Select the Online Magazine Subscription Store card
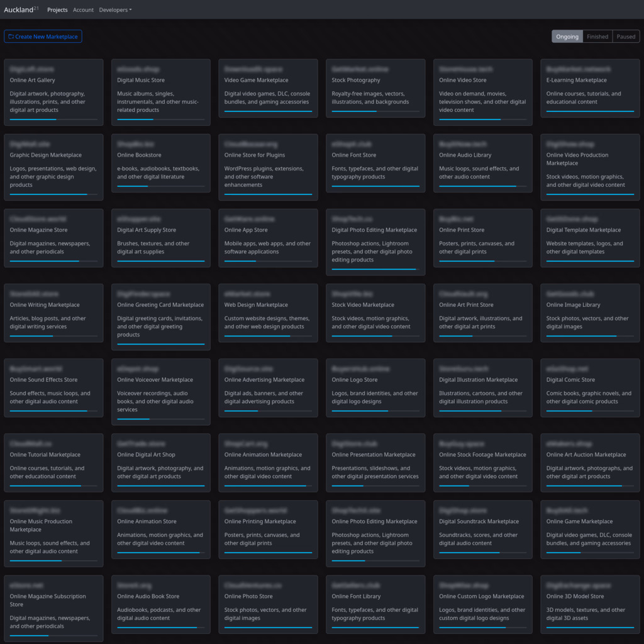644x644 pixels. coord(53,608)
